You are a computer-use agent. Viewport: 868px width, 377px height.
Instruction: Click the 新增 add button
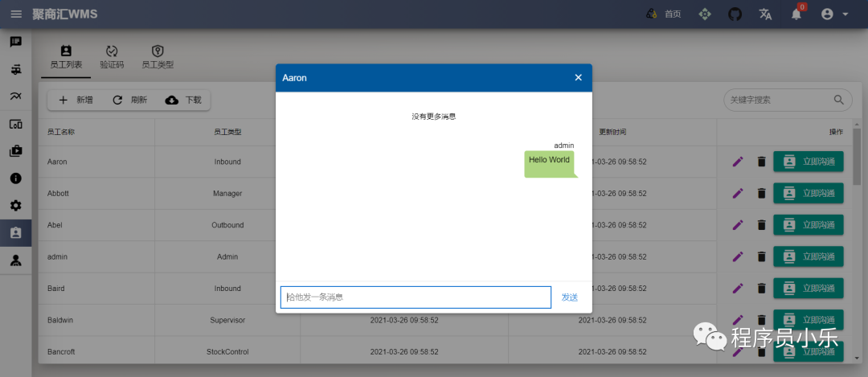coord(76,100)
